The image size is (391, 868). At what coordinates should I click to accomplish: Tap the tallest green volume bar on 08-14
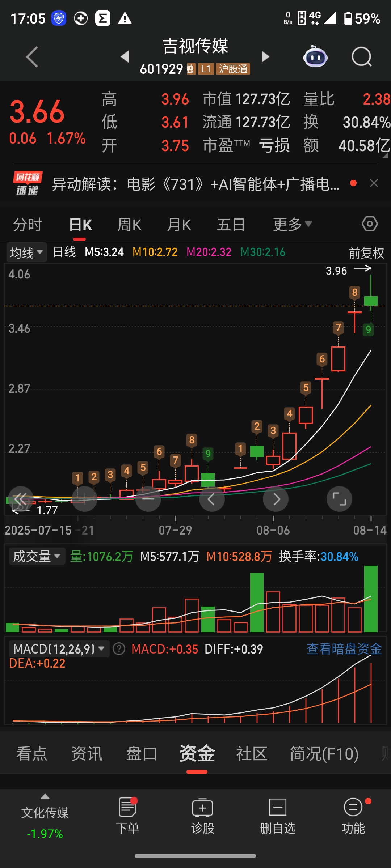point(371,599)
